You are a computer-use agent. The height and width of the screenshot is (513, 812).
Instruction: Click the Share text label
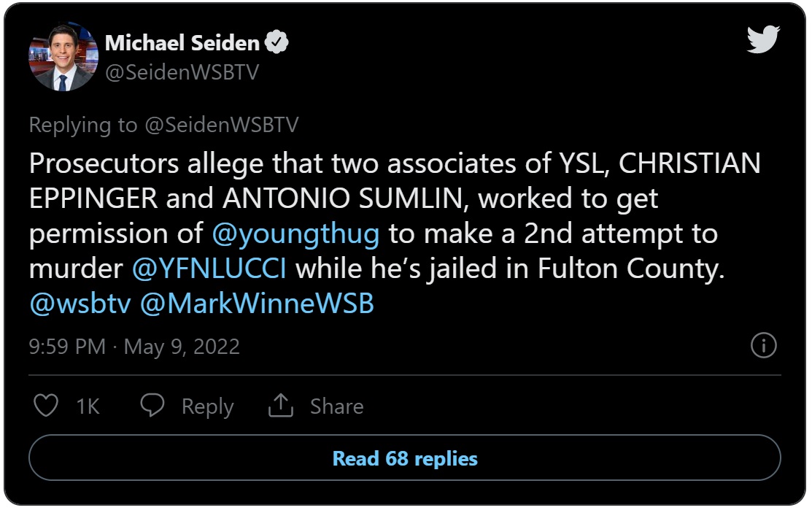point(336,406)
